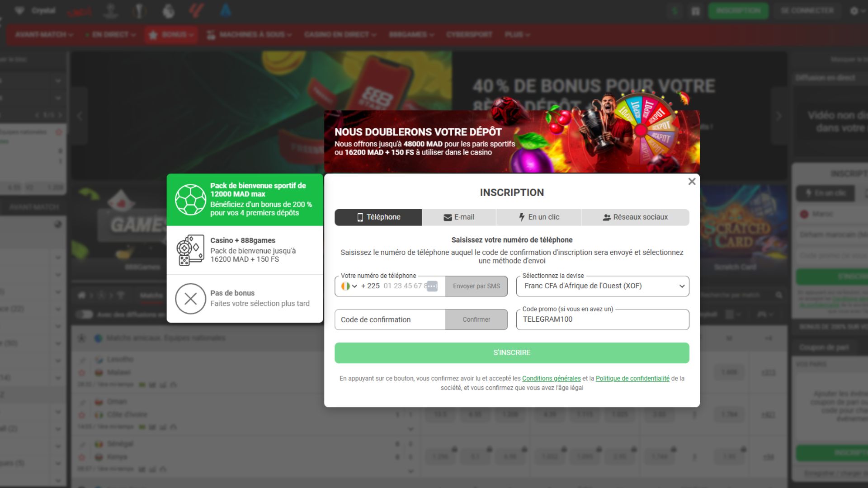This screenshot has width=868, height=488.
Task: Select the 'En un clic' tab
Action: point(538,217)
